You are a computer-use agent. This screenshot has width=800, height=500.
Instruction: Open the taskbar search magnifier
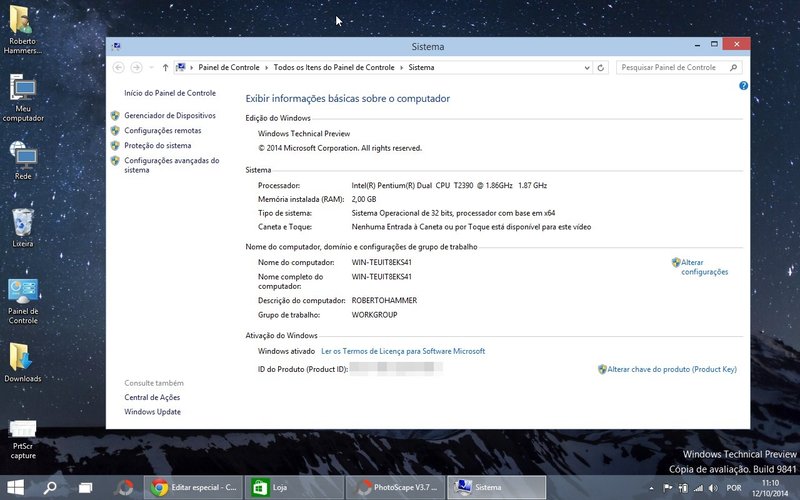point(49,488)
